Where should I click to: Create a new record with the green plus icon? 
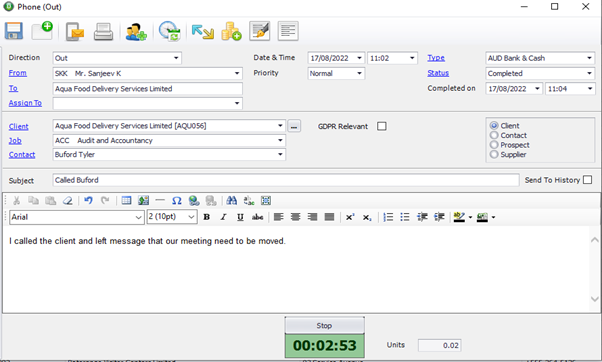click(x=42, y=31)
